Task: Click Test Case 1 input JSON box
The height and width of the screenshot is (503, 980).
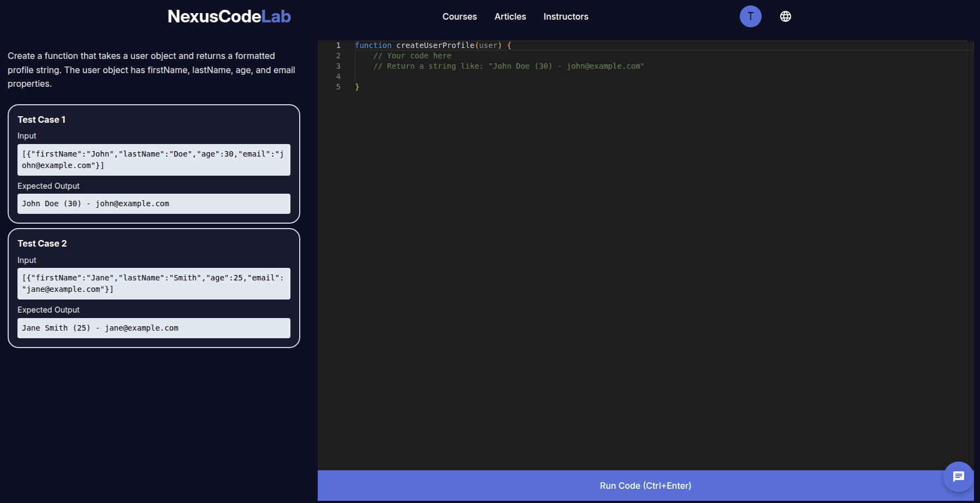Action: [154, 160]
